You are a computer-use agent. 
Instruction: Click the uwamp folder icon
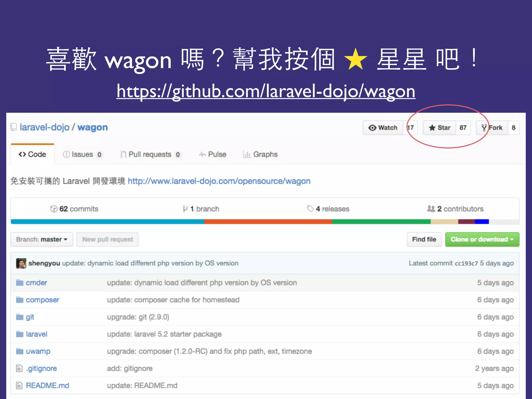pos(20,351)
